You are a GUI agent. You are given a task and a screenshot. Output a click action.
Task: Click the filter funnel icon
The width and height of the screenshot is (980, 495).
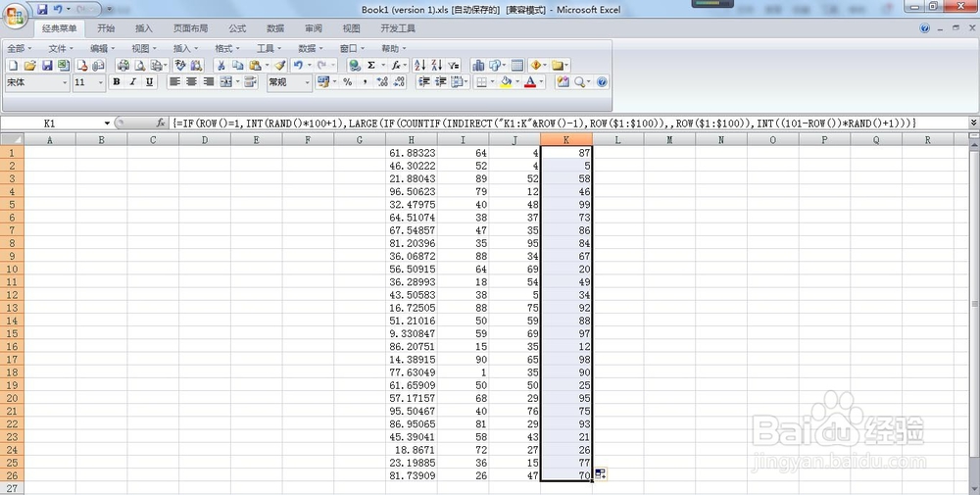(454, 65)
